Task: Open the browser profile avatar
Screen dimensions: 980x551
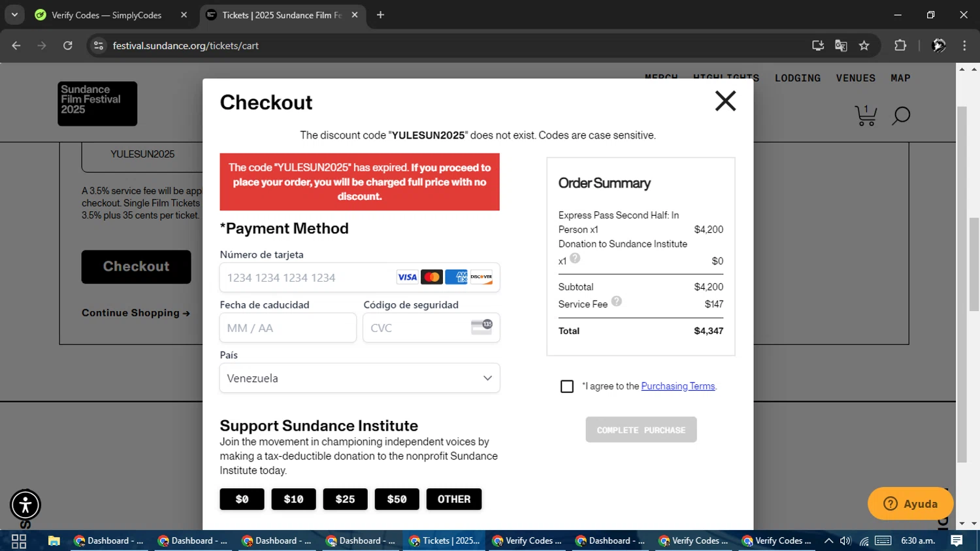Action: click(939, 46)
